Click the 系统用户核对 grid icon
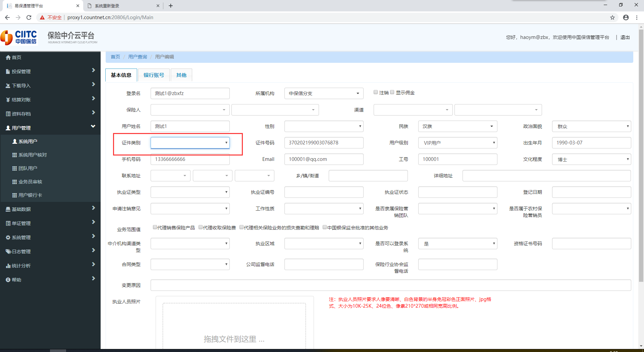This screenshot has height=352, width=644. pos(14,155)
